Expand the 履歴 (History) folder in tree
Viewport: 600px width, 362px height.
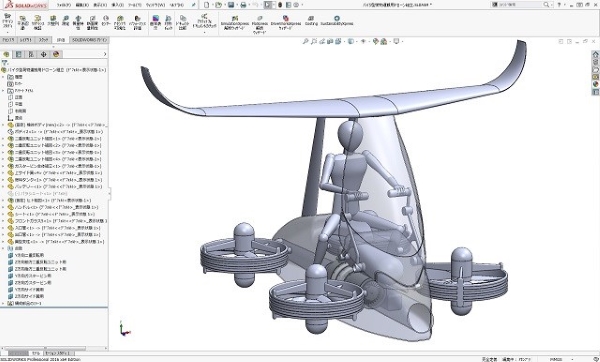pyautogui.click(x=3, y=77)
